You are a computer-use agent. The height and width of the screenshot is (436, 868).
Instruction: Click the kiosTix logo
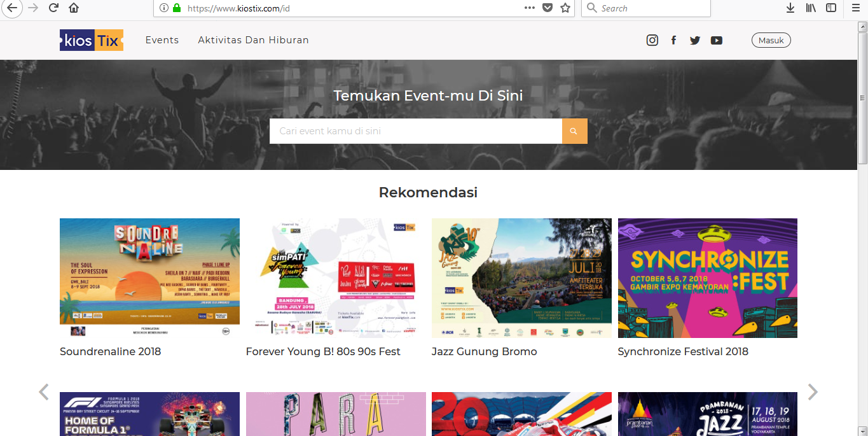point(92,40)
